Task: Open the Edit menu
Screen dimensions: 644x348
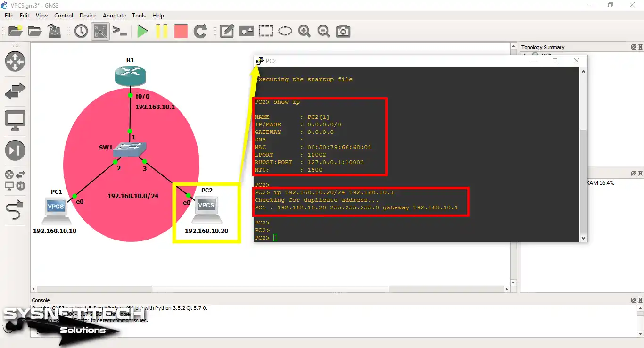Action: point(25,16)
